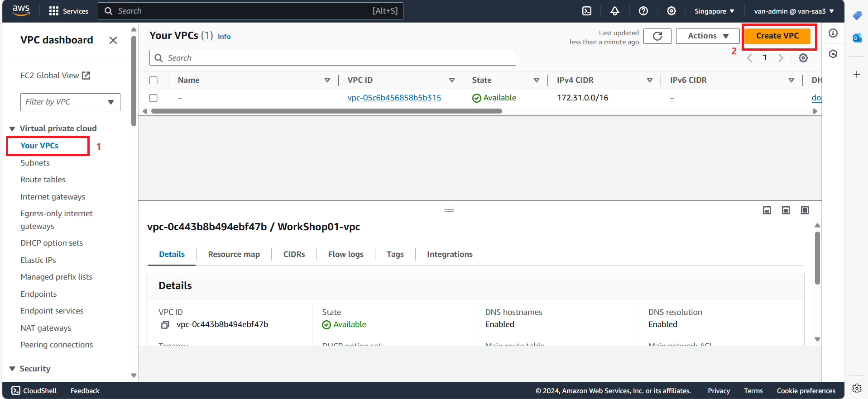Open table preferences gear icon

tap(803, 58)
